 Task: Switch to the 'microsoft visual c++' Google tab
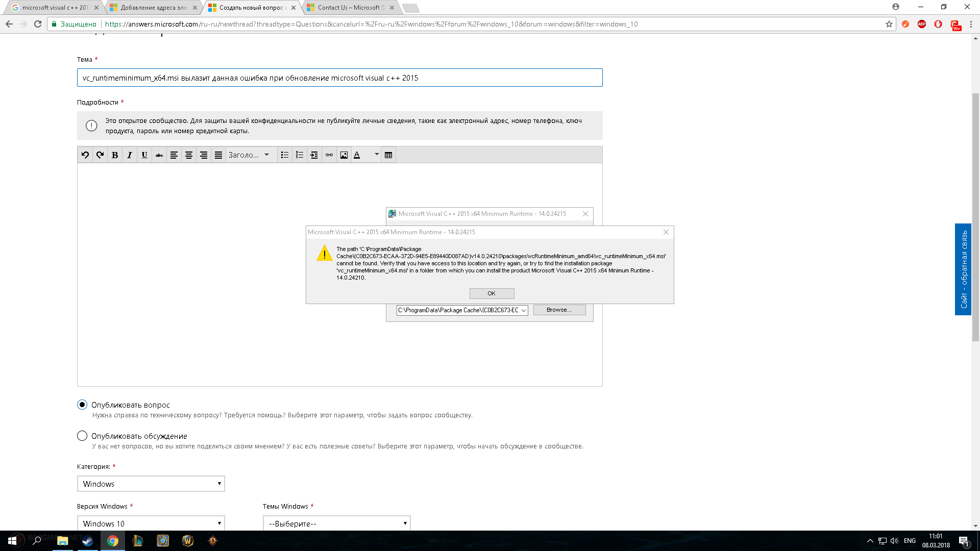click(x=55, y=8)
